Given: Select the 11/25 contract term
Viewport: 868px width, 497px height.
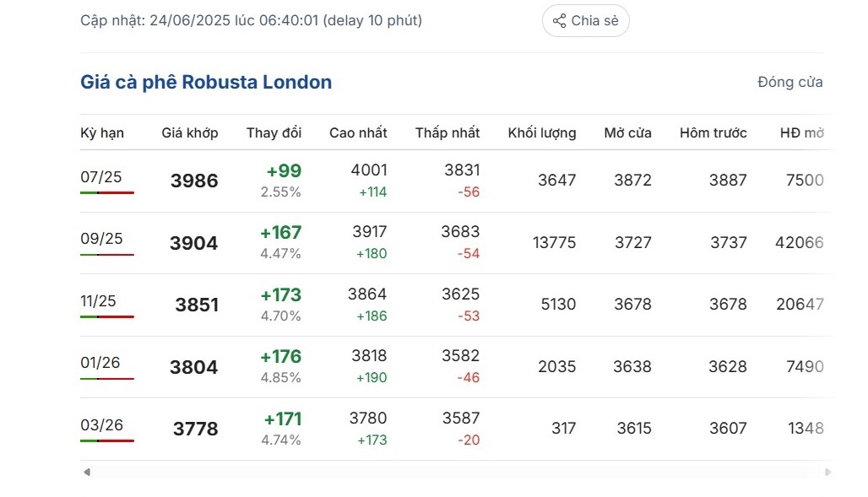Looking at the screenshot, I should pyautogui.click(x=98, y=301).
